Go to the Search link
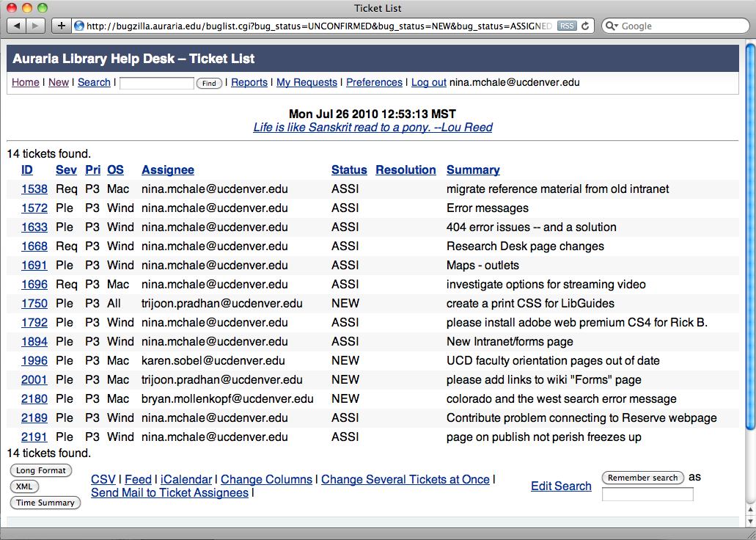756x540 pixels. coord(94,82)
